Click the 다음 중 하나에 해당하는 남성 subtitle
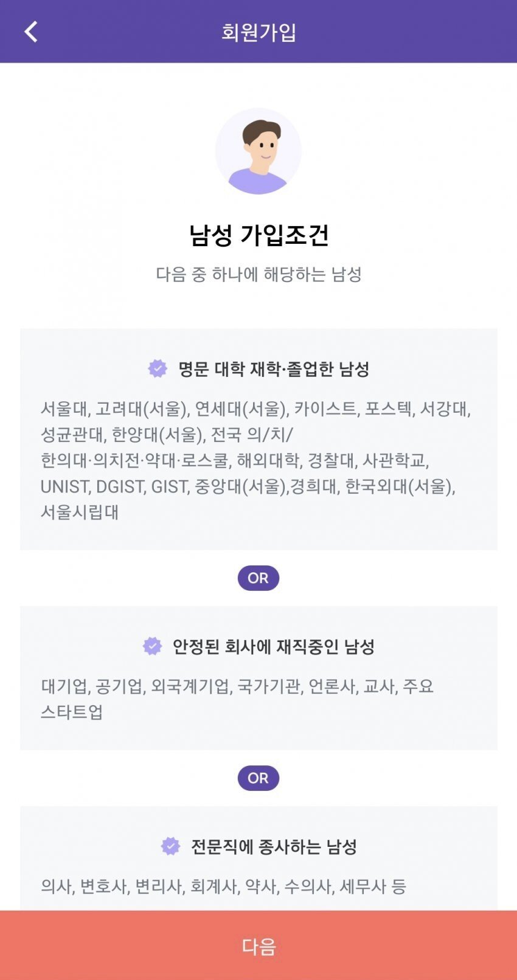The height and width of the screenshot is (980, 517). 258,274
